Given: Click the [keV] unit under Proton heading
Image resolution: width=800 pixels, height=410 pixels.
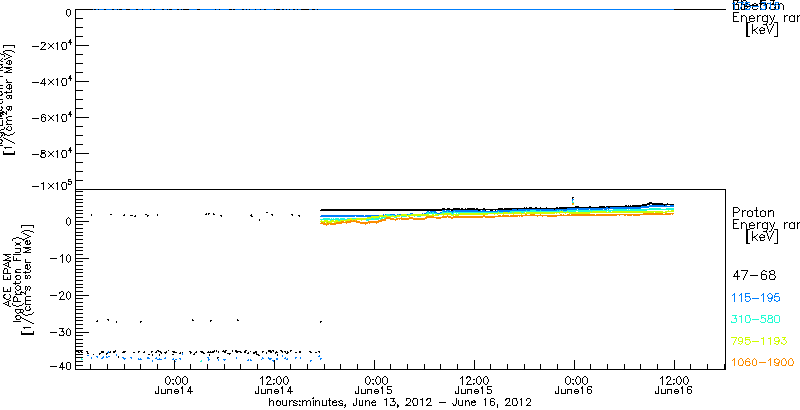Looking at the screenshot, I should click(x=762, y=237).
